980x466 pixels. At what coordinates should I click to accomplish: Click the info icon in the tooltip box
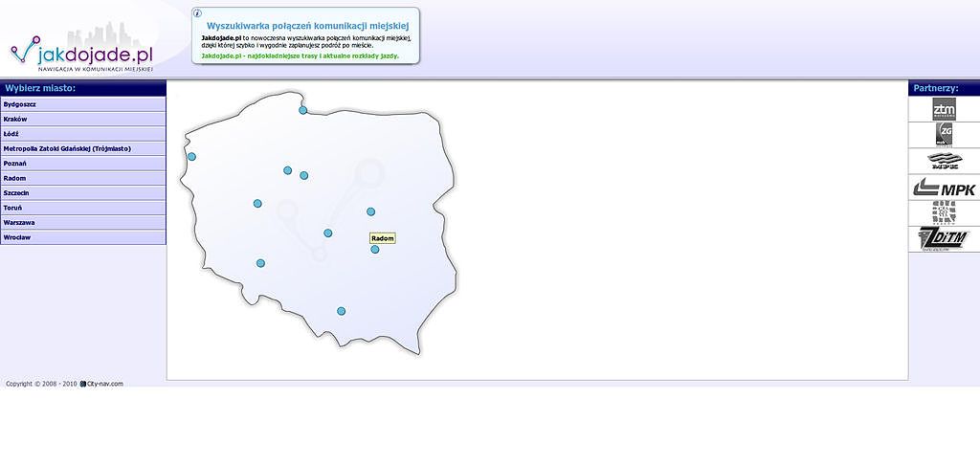tap(198, 13)
